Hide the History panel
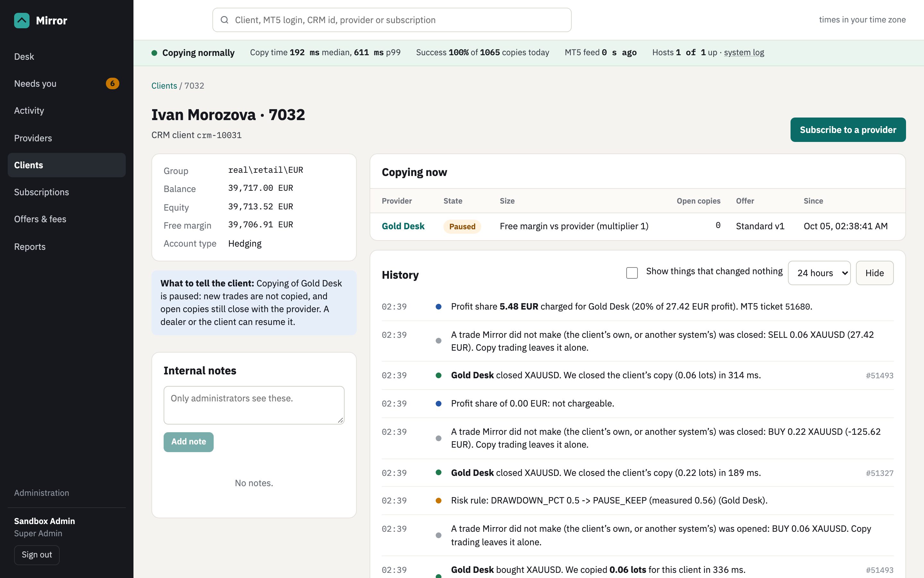Viewport: 924px width, 578px height. [x=874, y=273]
